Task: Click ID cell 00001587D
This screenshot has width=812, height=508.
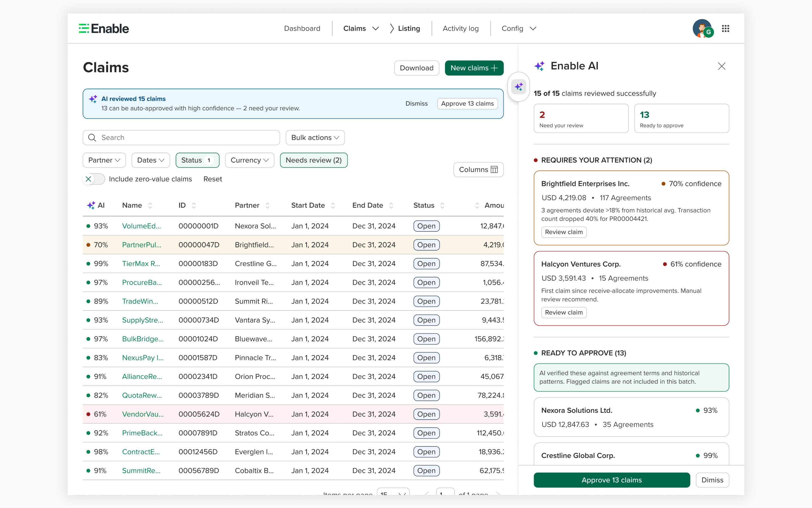Action: (198, 358)
